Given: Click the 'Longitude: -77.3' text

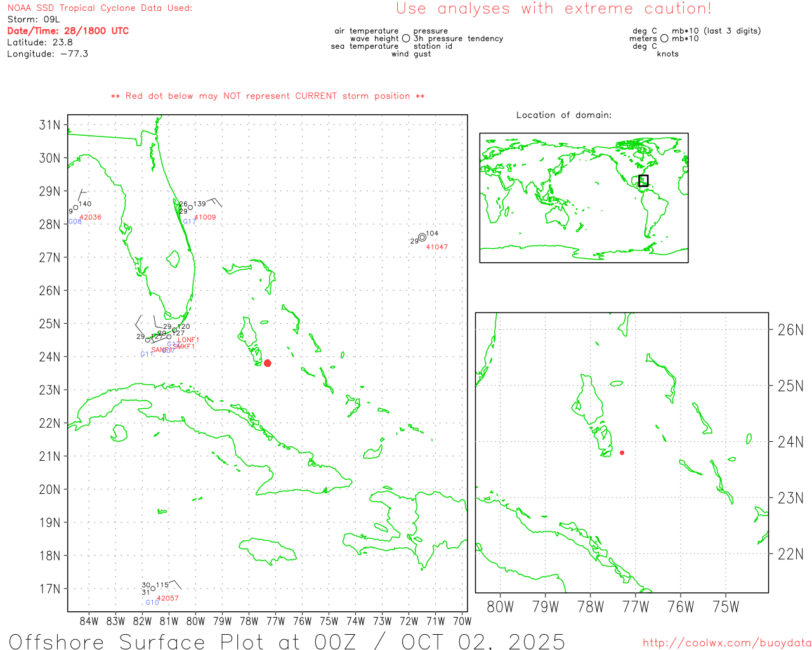Looking at the screenshot, I should tap(48, 54).
